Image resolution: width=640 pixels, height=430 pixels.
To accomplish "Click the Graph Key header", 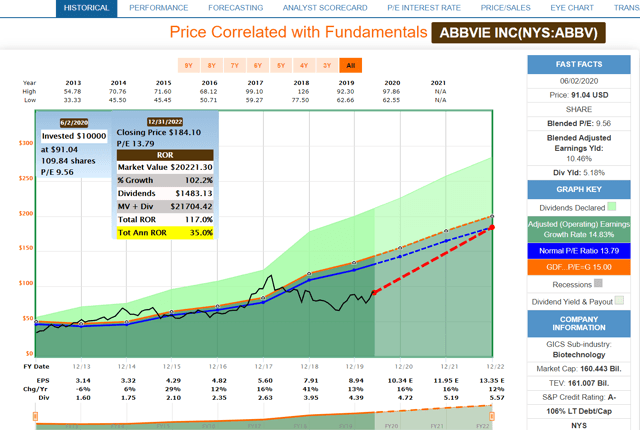I will click(x=579, y=189).
